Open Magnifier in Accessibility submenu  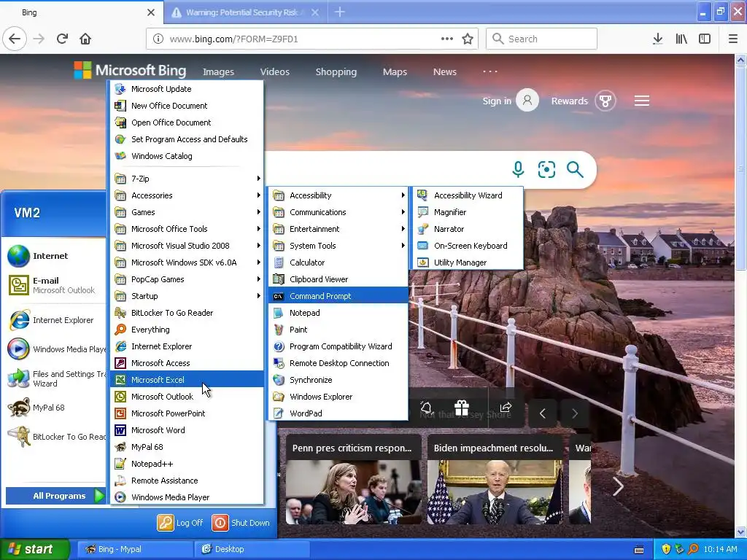click(x=468, y=212)
